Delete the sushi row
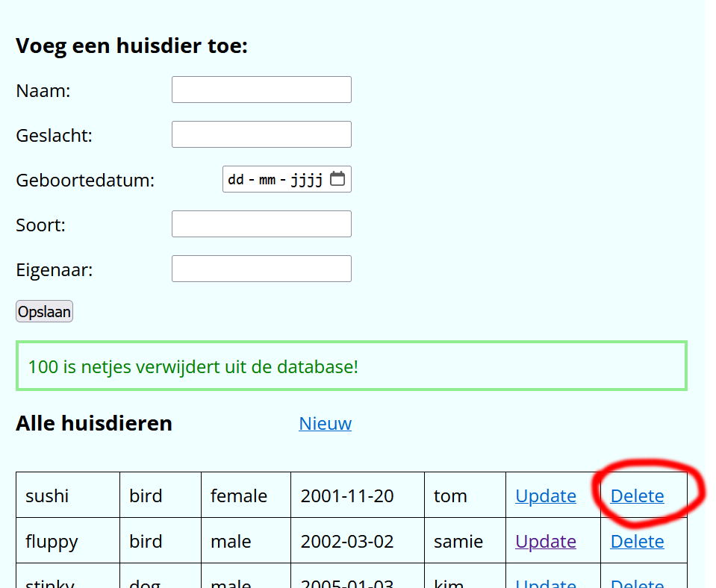Image resolution: width=716 pixels, height=588 pixels. tap(637, 496)
